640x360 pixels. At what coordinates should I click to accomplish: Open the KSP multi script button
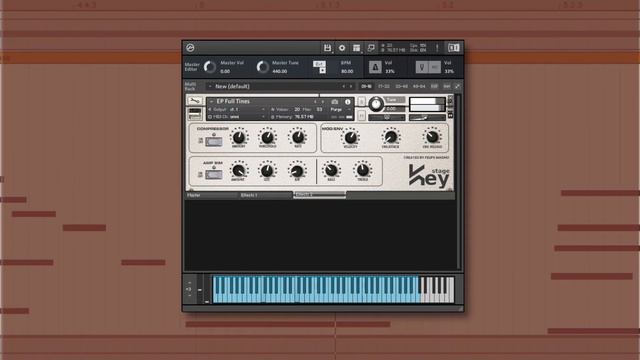(434, 87)
